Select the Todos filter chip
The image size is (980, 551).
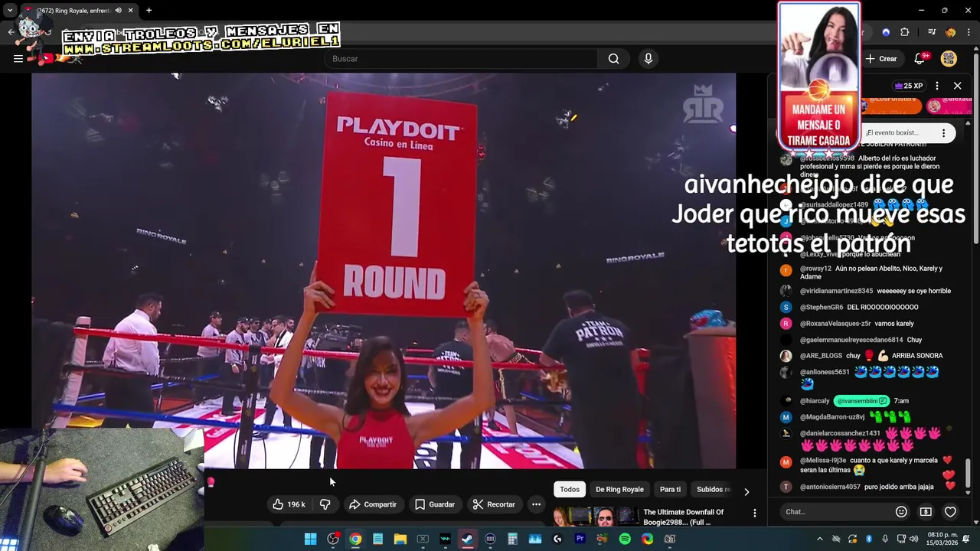point(570,490)
